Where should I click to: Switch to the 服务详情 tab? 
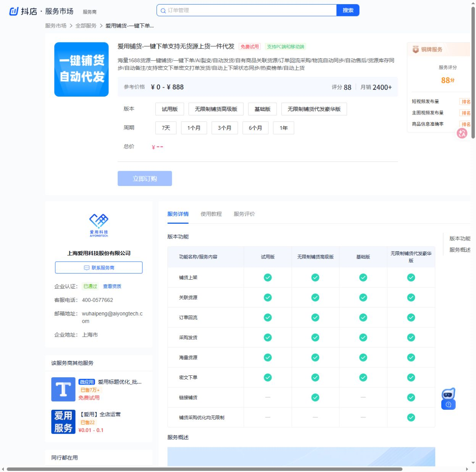pyautogui.click(x=178, y=214)
